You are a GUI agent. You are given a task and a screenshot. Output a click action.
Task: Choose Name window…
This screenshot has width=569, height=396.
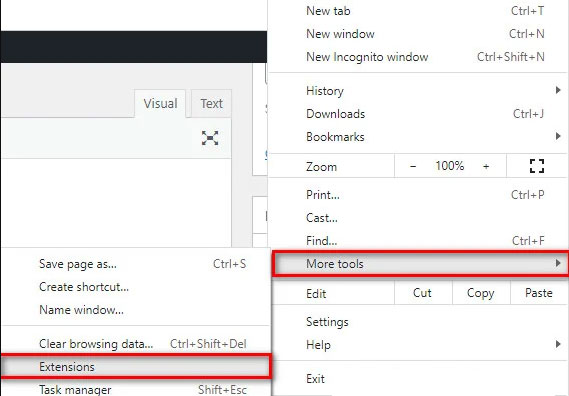pos(136,310)
